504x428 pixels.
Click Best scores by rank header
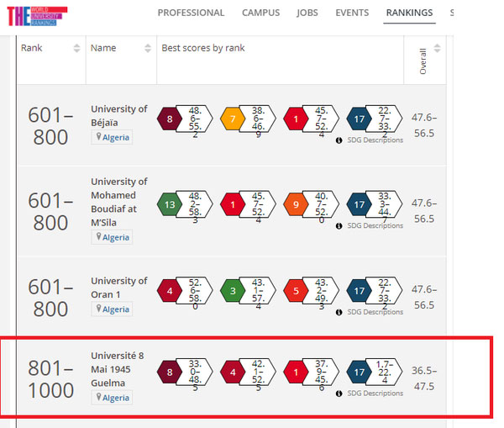tap(203, 48)
